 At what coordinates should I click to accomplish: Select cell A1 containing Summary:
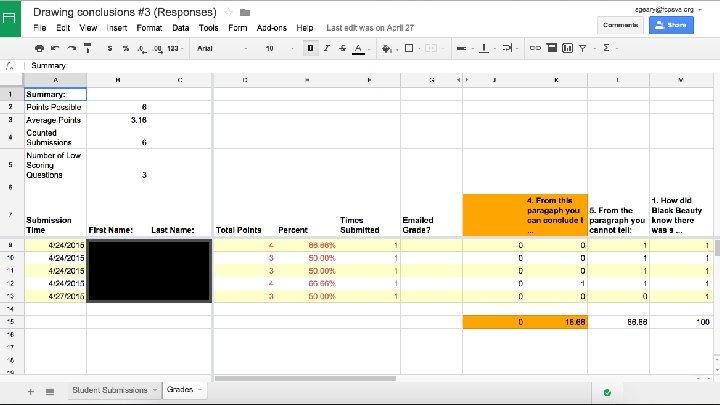click(55, 94)
